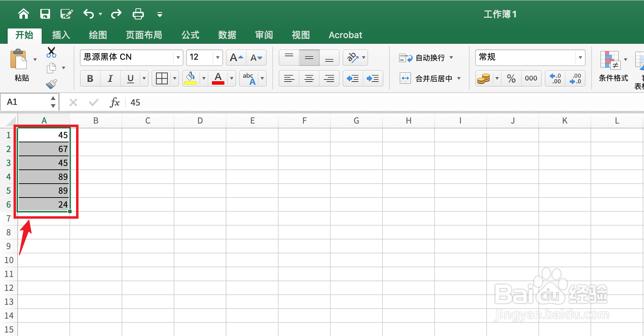The height and width of the screenshot is (336, 644).
Task: Open the font name dropdown
Action: click(x=178, y=57)
